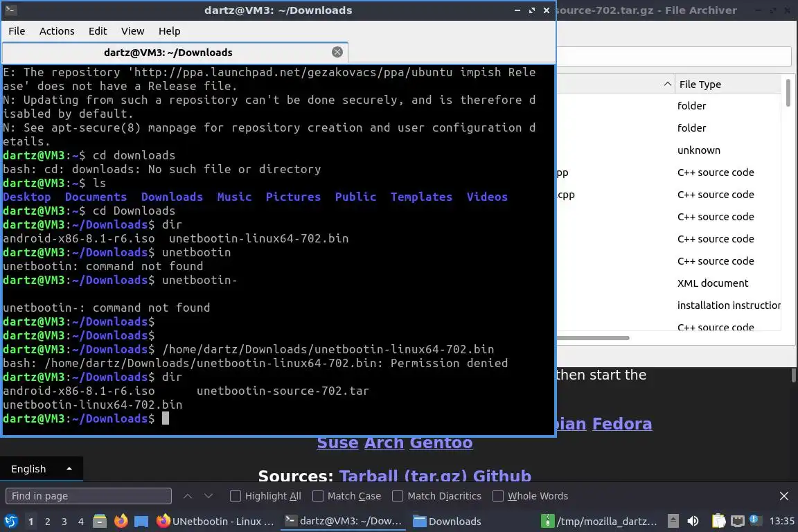The image size is (798, 532).
Task: Launch the file manager from the quick launch
Action: [100, 521]
